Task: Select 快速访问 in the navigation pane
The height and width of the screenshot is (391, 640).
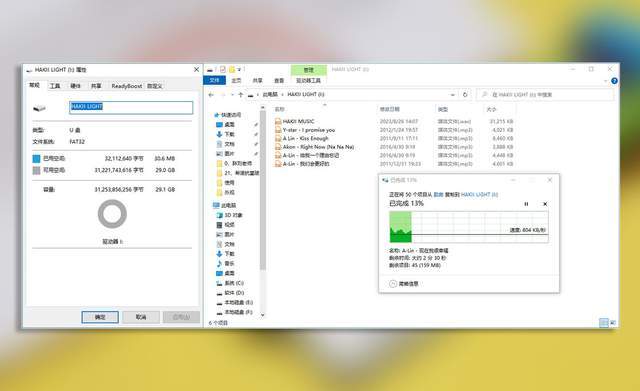Action: point(227,115)
